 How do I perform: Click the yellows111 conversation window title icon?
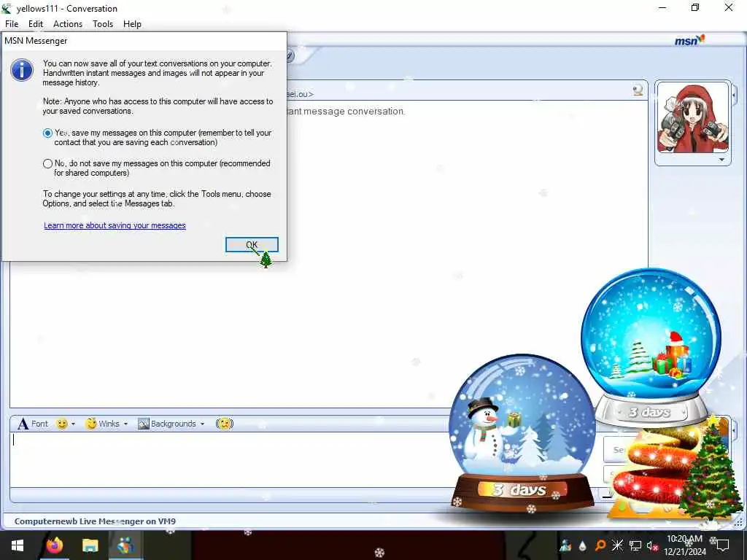[7, 8]
